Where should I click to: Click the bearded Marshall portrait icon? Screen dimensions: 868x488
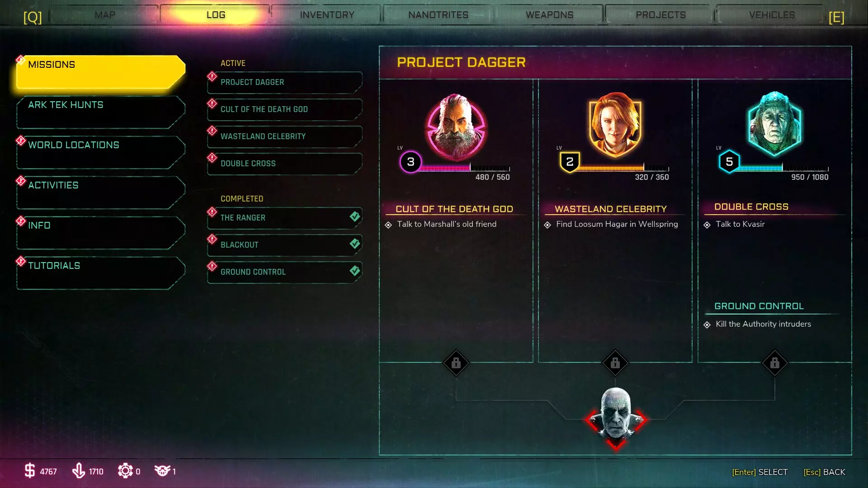456,127
